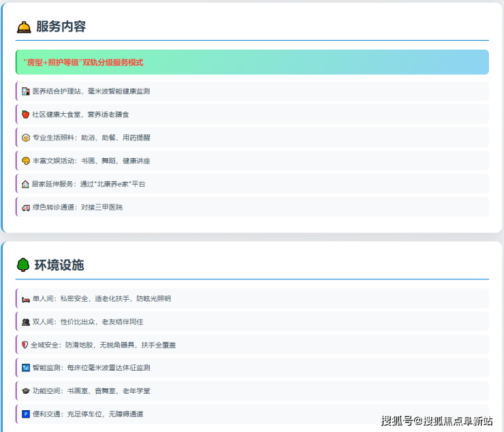Select the graduation cap icon for 功能空间

pyautogui.click(x=26, y=391)
